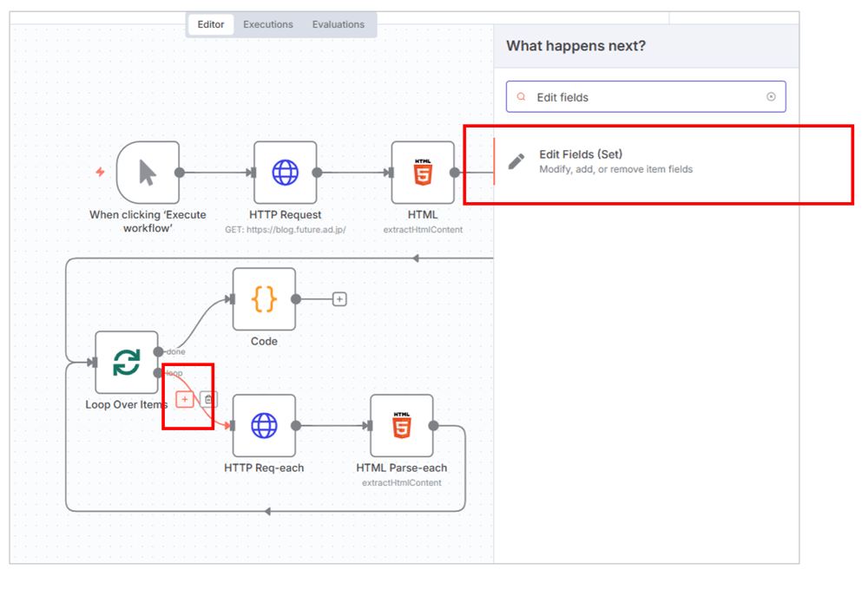Click the magnifier icon in the search box
Viewport: 868px width, 589px height.
pyautogui.click(x=522, y=97)
